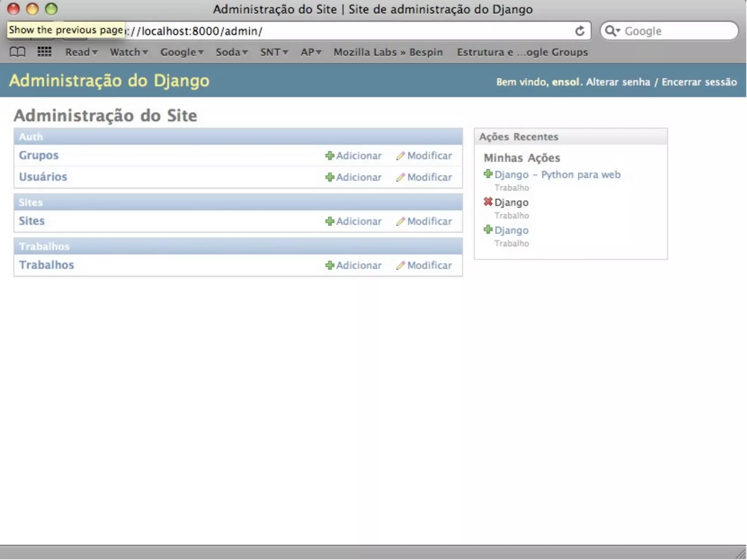The image size is (747, 560).
Task: Click Modificar in the Grupos row
Action: 429,156
